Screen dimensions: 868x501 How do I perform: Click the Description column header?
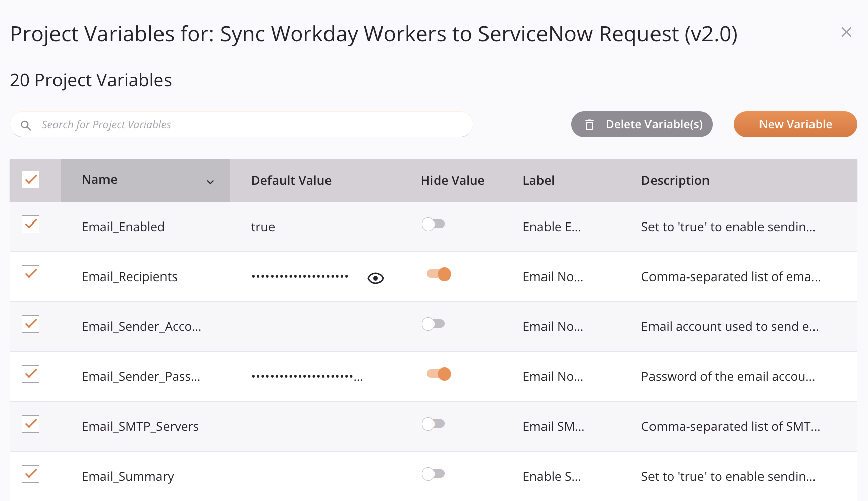point(675,181)
